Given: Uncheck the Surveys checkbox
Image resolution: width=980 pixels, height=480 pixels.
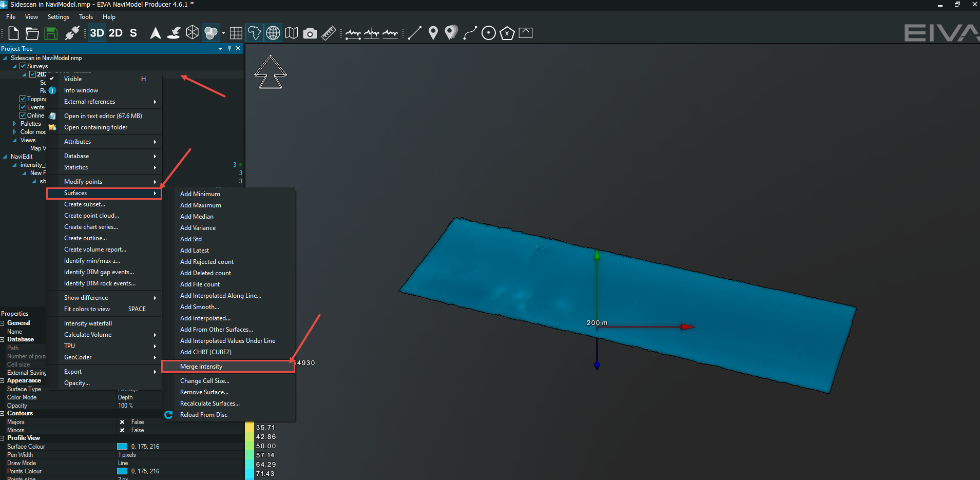Looking at the screenshot, I should tap(23, 66).
